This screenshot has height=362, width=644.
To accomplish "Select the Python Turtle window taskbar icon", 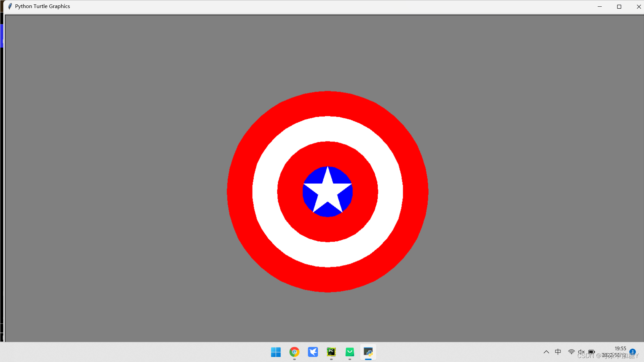I will [x=368, y=352].
